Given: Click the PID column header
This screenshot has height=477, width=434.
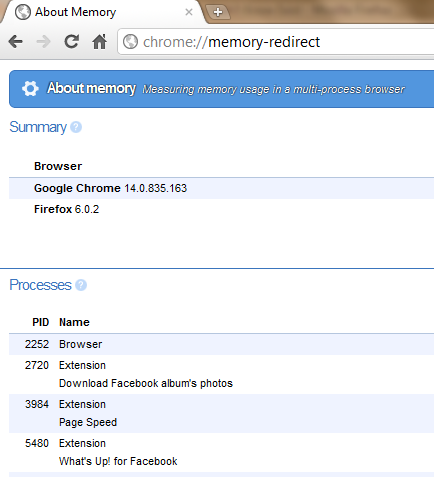Looking at the screenshot, I should coord(41,322).
